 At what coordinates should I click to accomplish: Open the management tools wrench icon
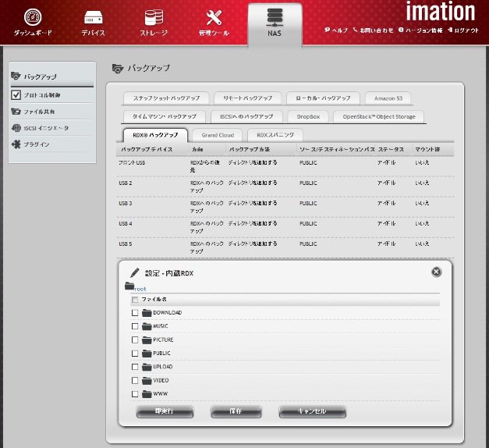click(x=214, y=17)
